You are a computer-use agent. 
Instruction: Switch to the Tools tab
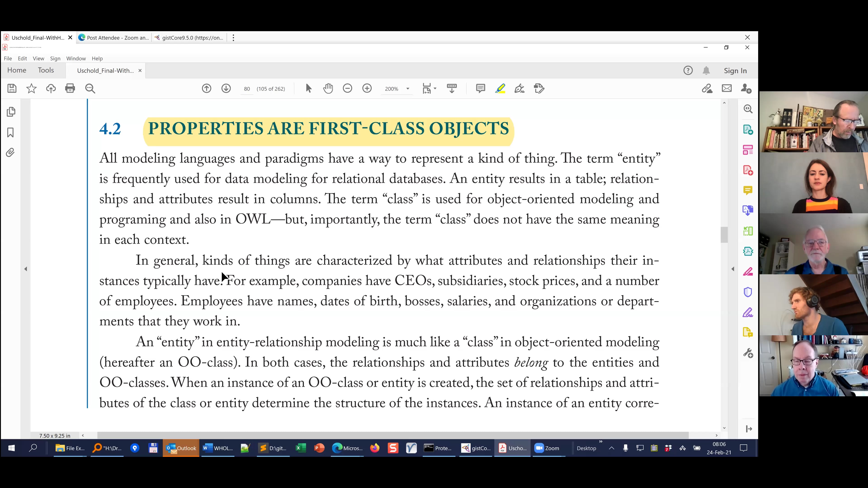coord(46,70)
